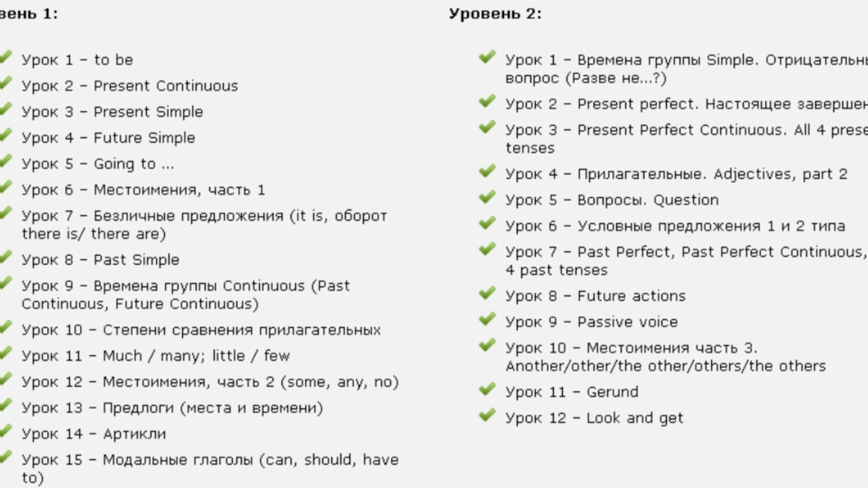
Task: Click the checkmark icon beside Урок 11 Gerund
Action: [x=487, y=389]
